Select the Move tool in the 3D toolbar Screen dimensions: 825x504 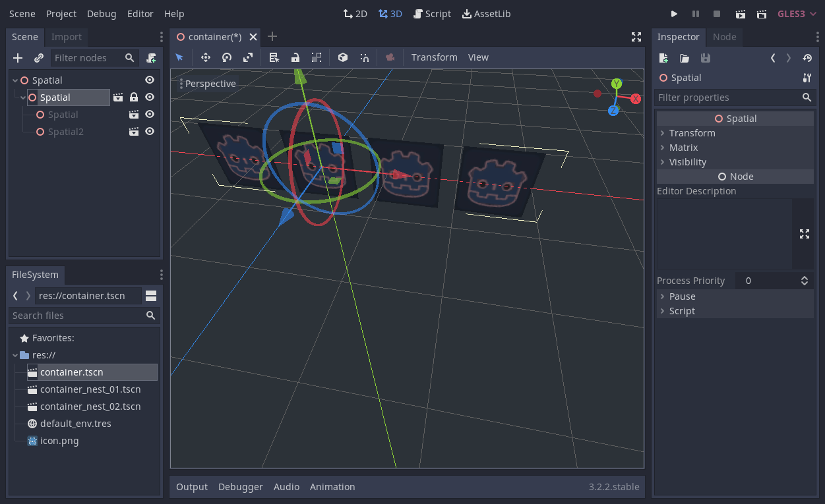[x=205, y=57]
